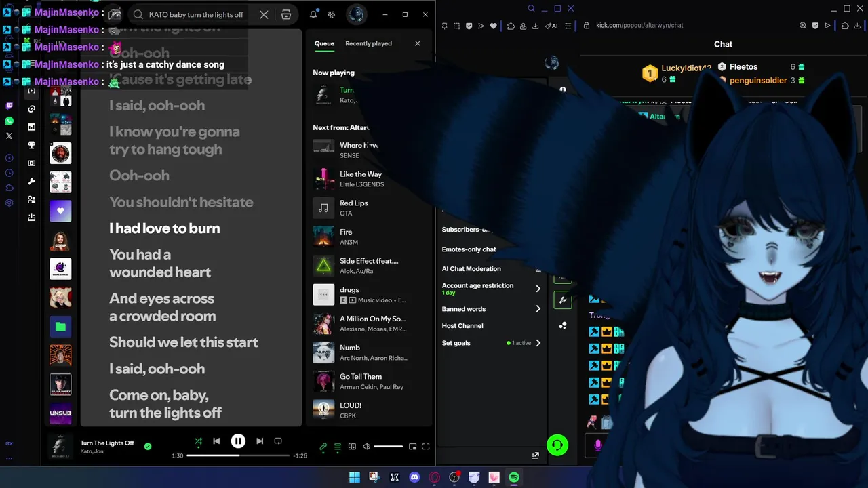
Task: Open the Kick dashboard analytics chart icon
Action: 31,127
